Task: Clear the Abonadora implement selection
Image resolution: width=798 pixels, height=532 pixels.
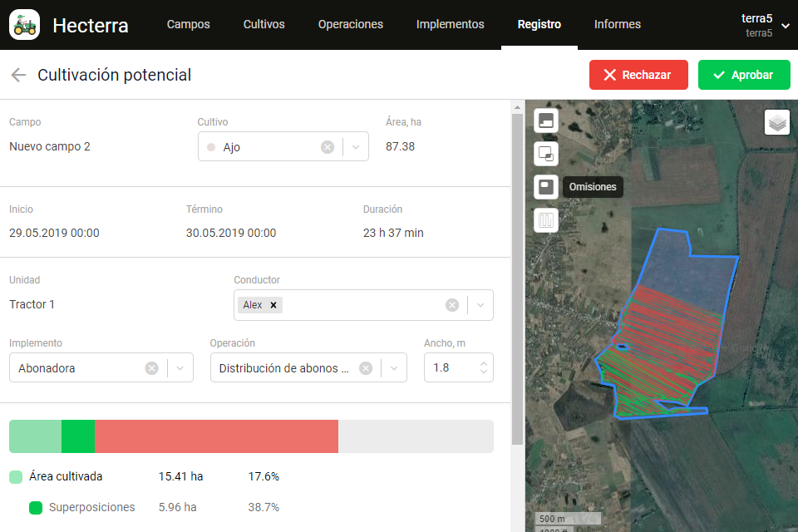Action: click(x=151, y=368)
